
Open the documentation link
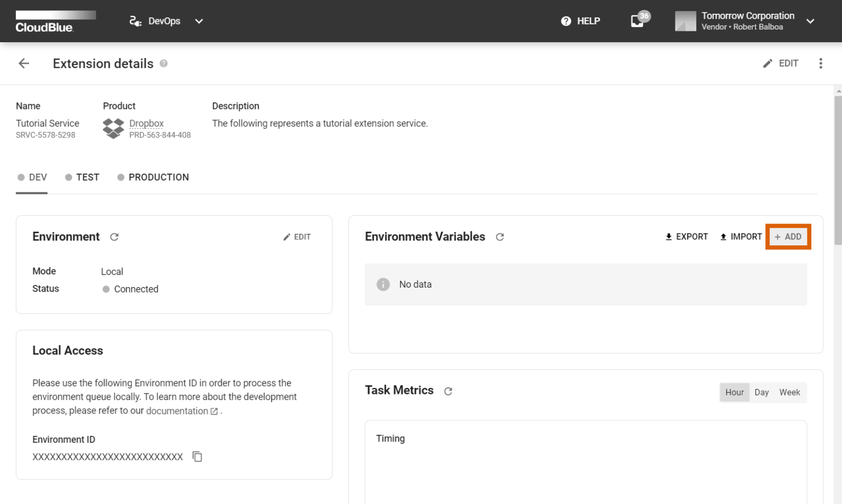point(181,411)
